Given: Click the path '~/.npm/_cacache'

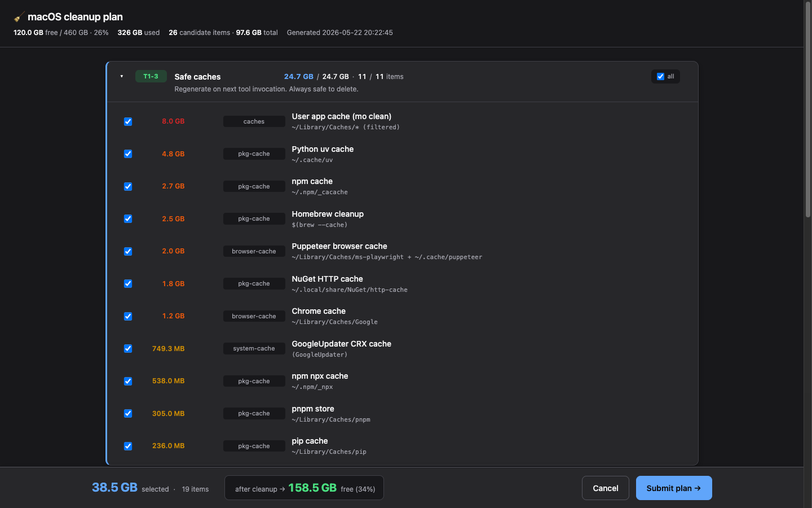Looking at the screenshot, I should [320, 192].
